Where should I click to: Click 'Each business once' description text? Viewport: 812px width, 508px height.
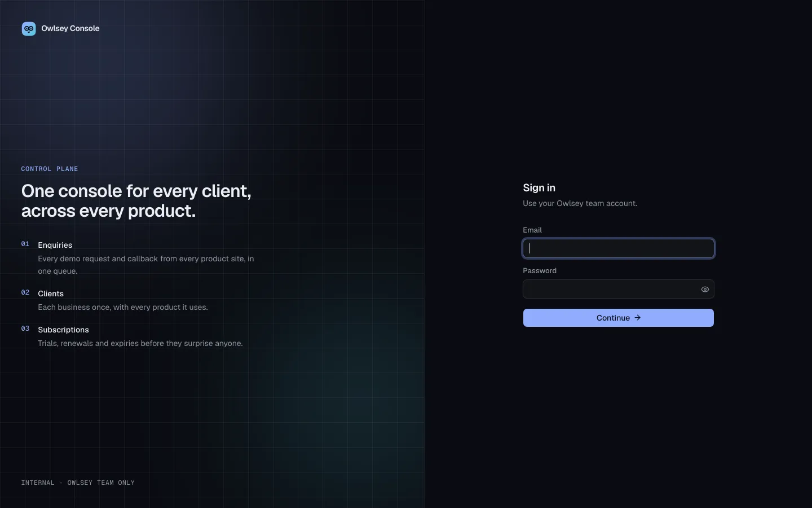coord(123,307)
